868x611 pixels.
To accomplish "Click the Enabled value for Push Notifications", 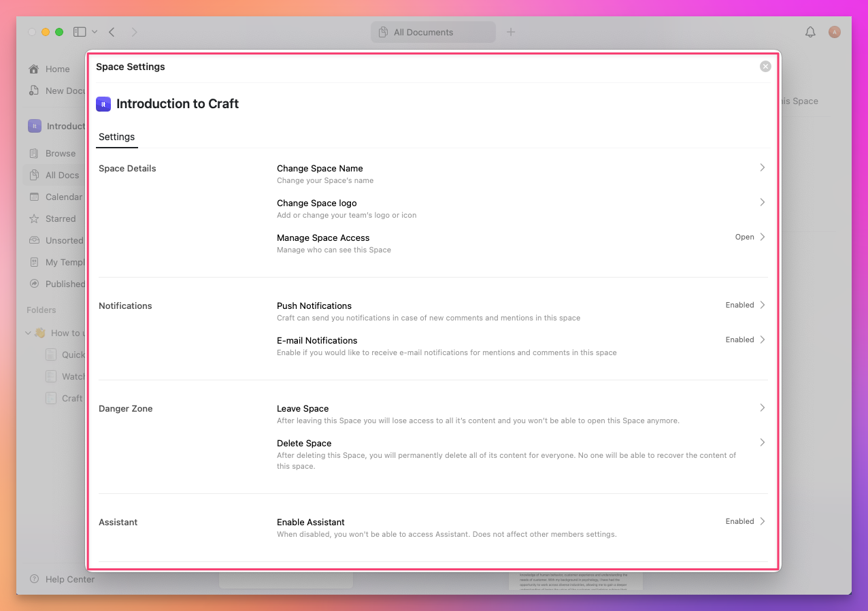I will (x=739, y=305).
